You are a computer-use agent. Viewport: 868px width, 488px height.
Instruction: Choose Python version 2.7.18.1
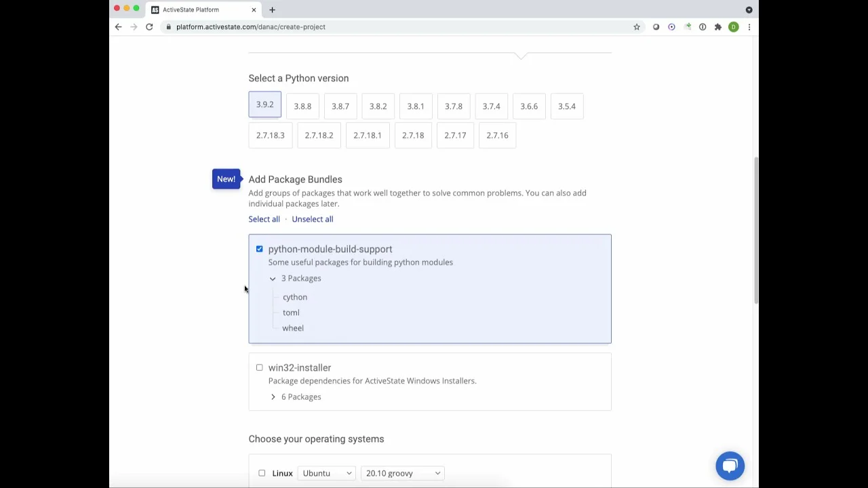coord(368,136)
